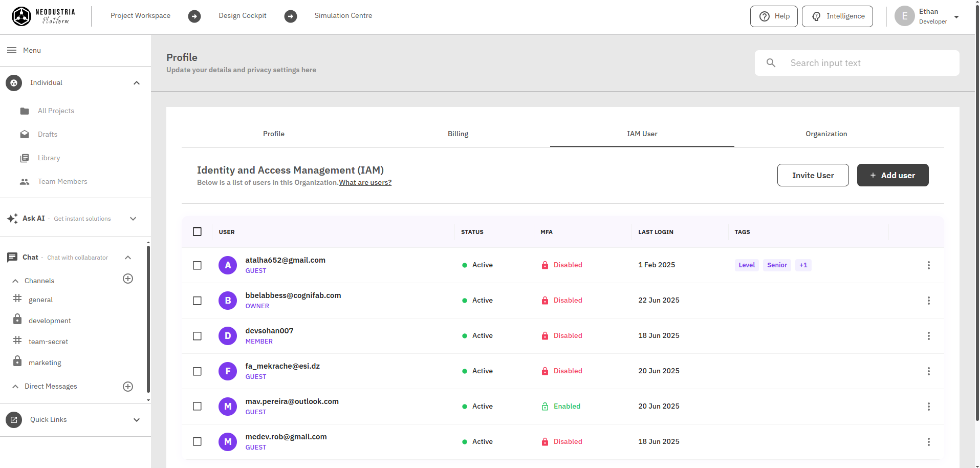Image resolution: width=980 pixels, height=468 pixels.
Task: Check the mav.pereira@outlook.com row checkbox
Action: coord(197,406)
